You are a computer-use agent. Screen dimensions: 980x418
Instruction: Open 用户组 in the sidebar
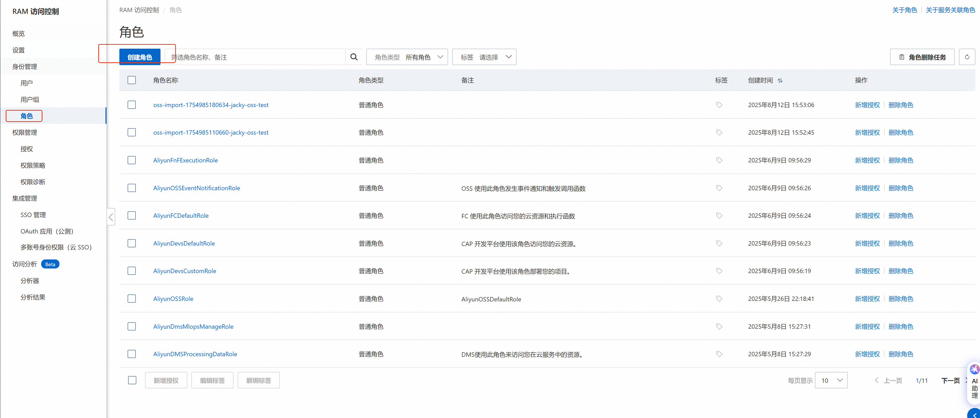pos(30,99)
